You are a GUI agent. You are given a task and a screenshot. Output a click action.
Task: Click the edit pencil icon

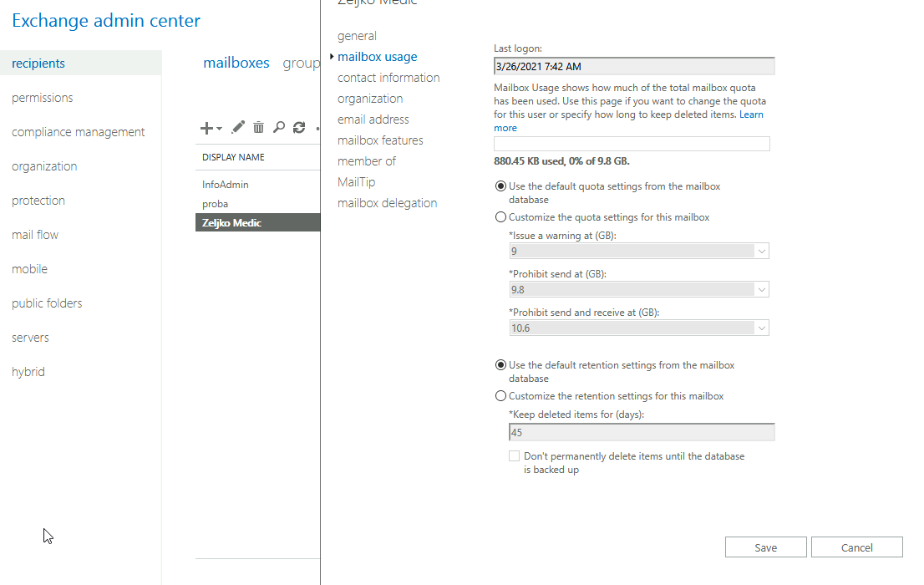click(238, 127)
